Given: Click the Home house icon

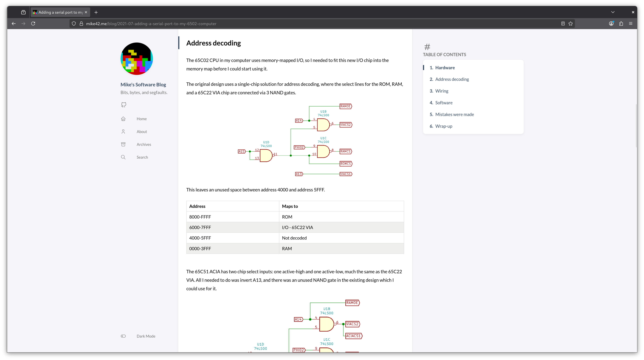Looking at the screenshot, I should tap(123, 119).
